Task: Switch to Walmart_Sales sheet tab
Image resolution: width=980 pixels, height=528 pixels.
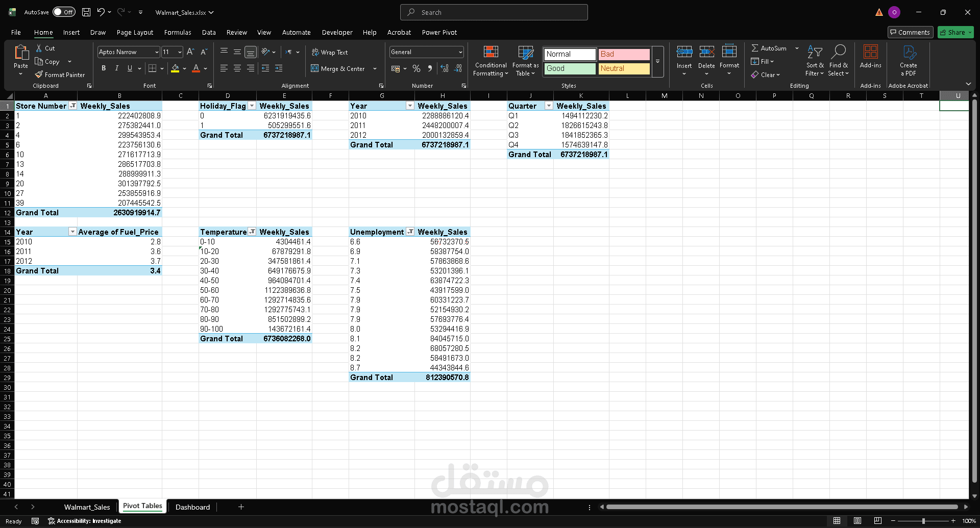Action: 87,507
